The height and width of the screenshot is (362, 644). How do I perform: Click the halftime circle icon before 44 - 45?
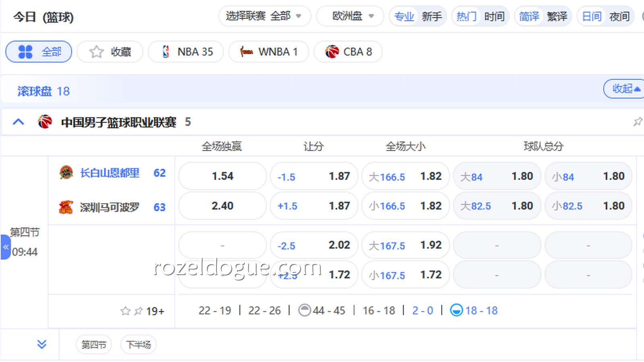(305, 310)
